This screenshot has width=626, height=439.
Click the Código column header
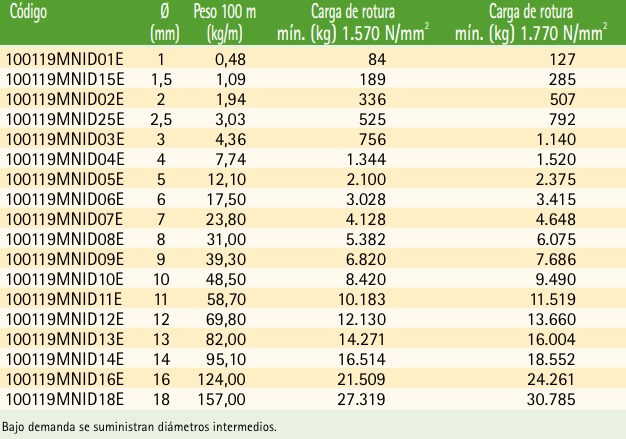pos(28,12)
